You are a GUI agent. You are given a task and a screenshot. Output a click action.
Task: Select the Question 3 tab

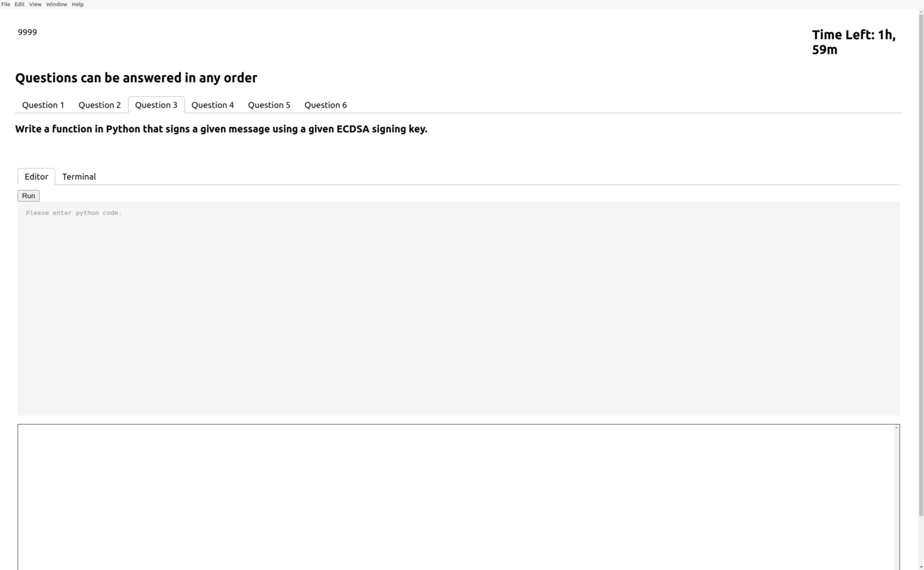coord(156,105)
